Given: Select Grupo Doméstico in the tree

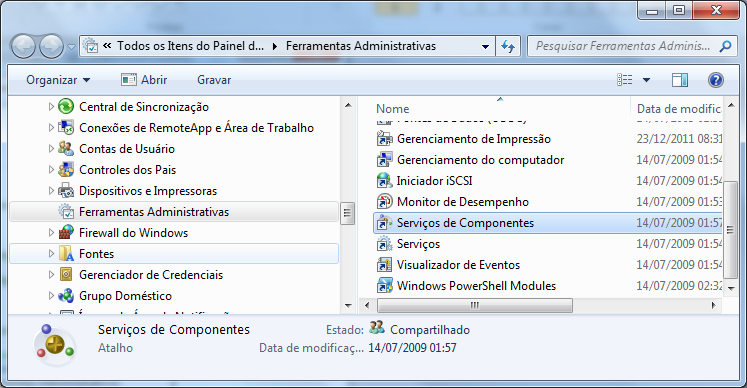Looking at the screenshot, I should coord(125,296).
